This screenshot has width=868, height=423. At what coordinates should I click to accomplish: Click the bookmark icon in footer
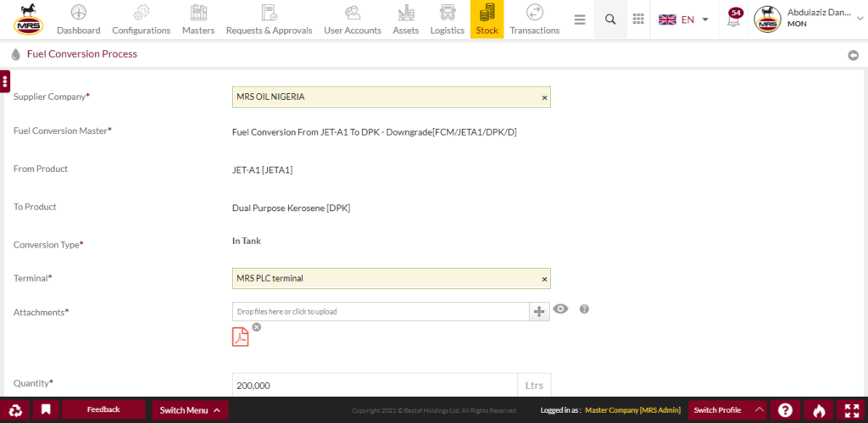[46, 409]
